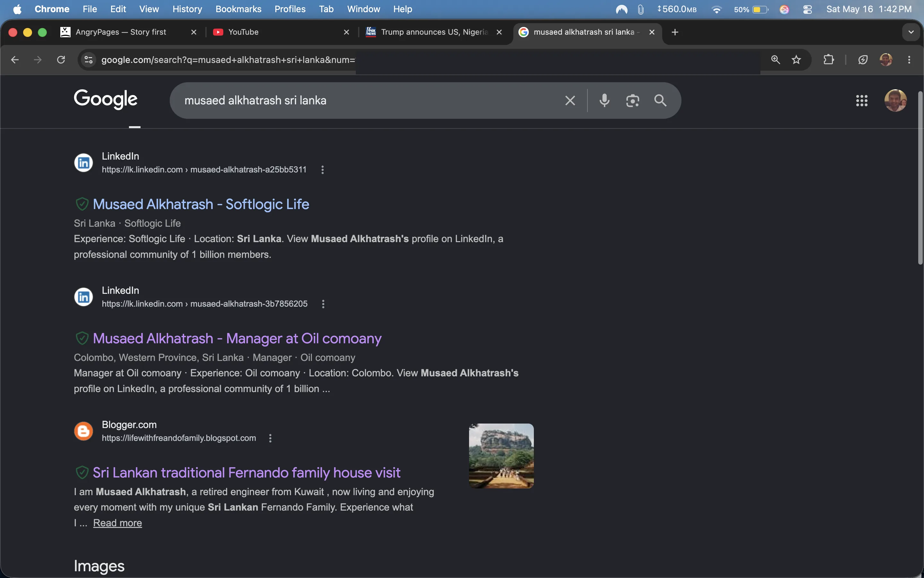Screen dimensions: 924x578
Task: Close the YouTube tab
Action: tap(346, 32)
